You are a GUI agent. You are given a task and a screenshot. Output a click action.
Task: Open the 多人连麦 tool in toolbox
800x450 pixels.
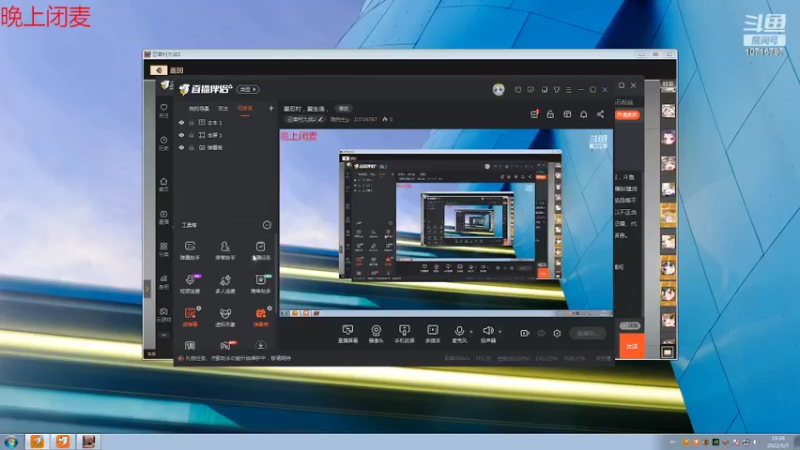point(225,284)
